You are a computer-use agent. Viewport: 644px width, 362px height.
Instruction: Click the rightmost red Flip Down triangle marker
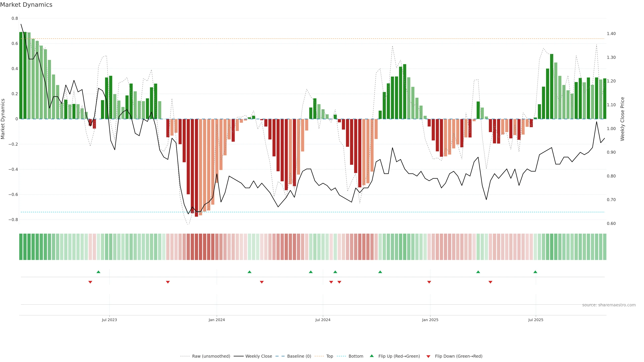coord(490,282)
